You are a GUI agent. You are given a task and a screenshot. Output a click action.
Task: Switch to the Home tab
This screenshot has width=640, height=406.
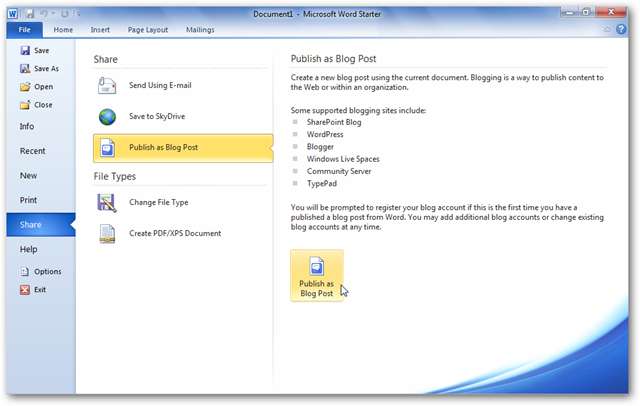tap(63, 30)
